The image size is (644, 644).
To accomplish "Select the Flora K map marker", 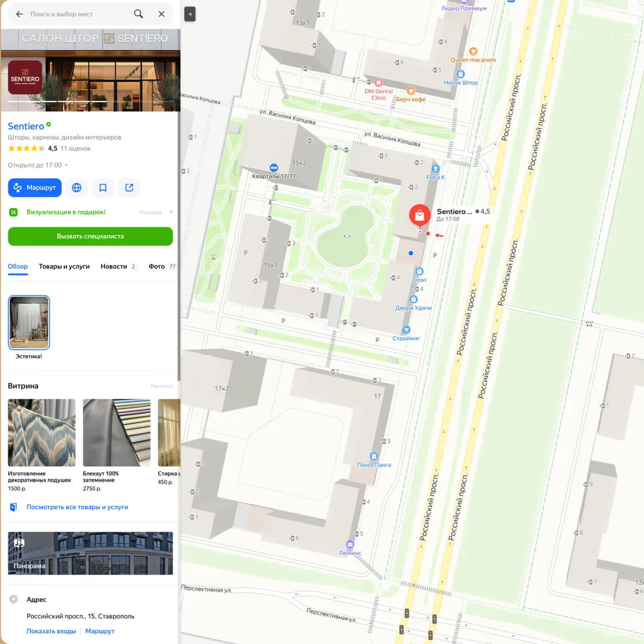I will click(x=435, y=169).
